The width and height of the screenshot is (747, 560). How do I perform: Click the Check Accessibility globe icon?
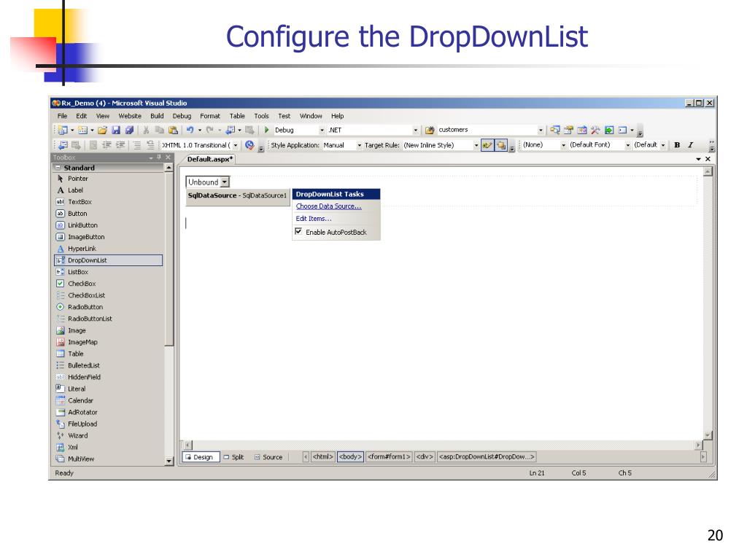click(x=249, y=145)
